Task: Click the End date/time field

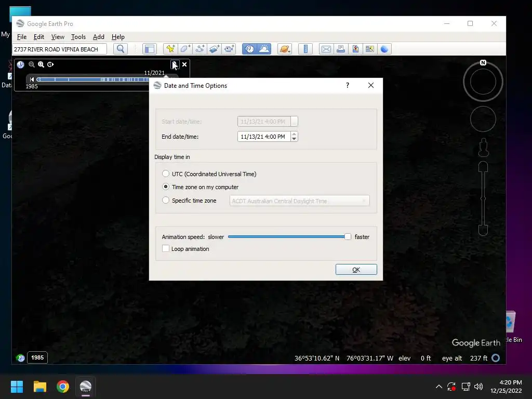Action: coord(264,137)
